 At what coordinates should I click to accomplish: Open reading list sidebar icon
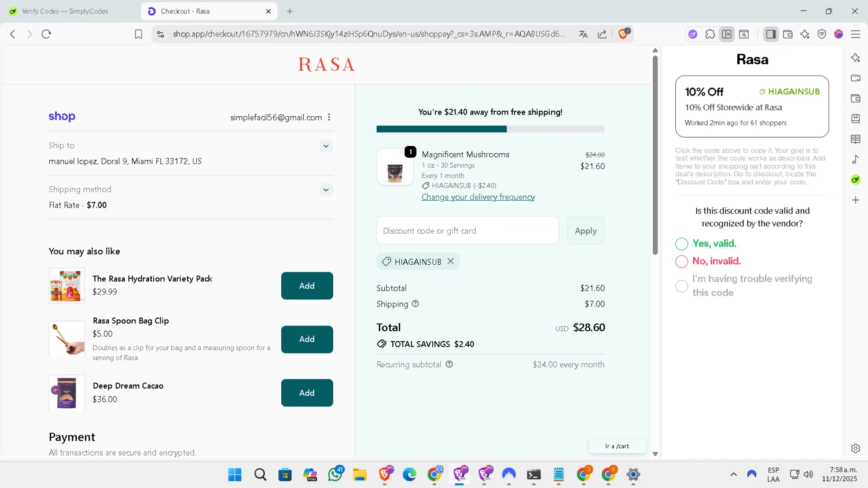pos(856,139)
